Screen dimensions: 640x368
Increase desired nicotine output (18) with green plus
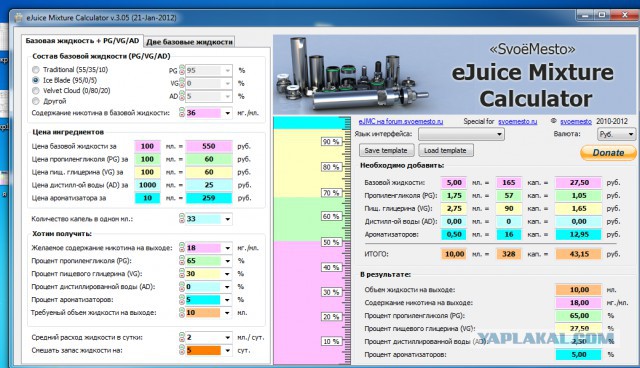[182, 245]
